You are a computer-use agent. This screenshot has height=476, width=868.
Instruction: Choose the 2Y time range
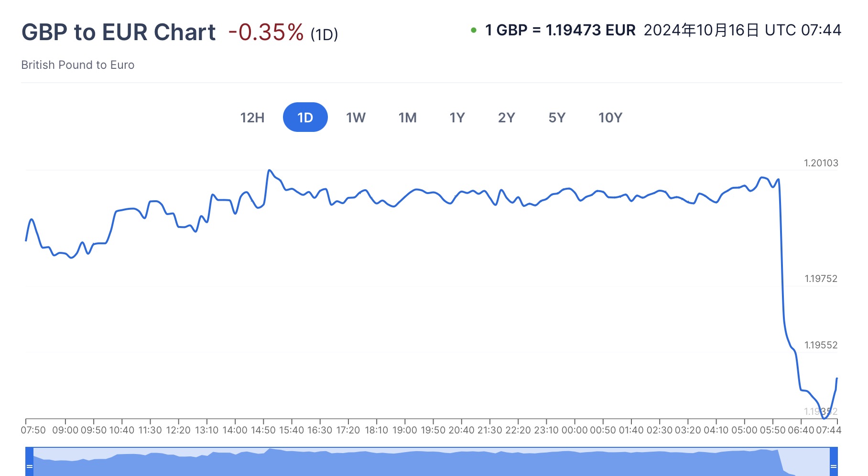pos(506,118)
